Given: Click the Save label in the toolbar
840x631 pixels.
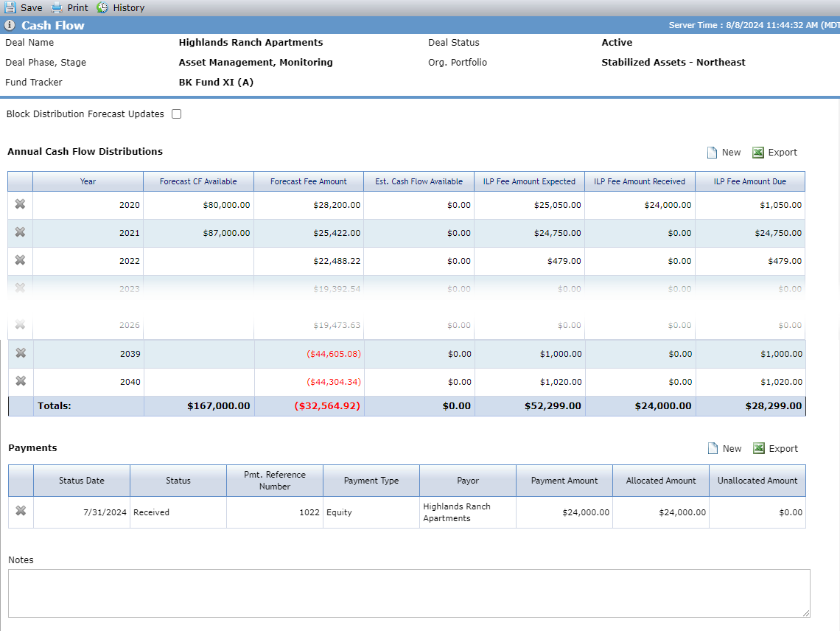Looking at the screenshot, I should [x=32, y=8].
